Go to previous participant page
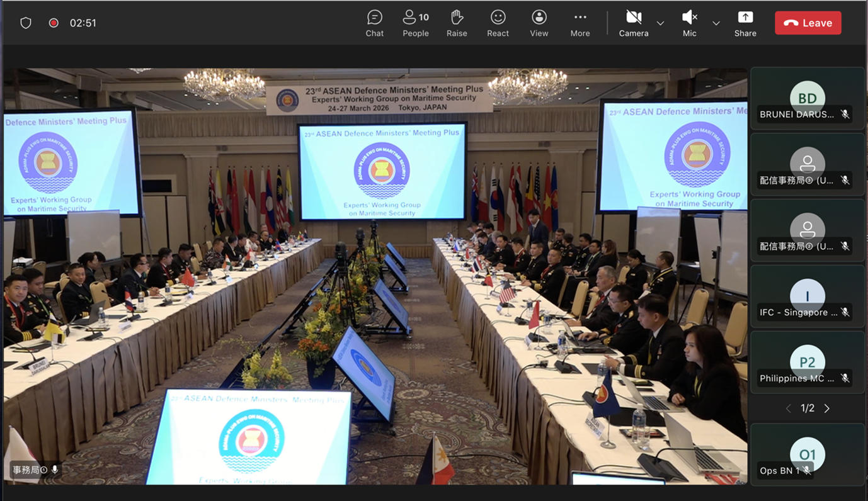Viewport: 868px width, 501px height. click(788, 408)
